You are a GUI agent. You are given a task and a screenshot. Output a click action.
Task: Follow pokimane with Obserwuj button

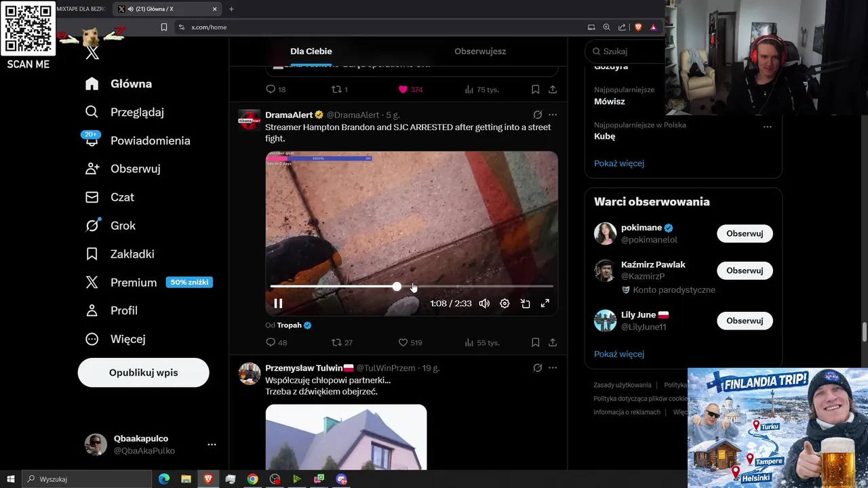coord(745,234)
